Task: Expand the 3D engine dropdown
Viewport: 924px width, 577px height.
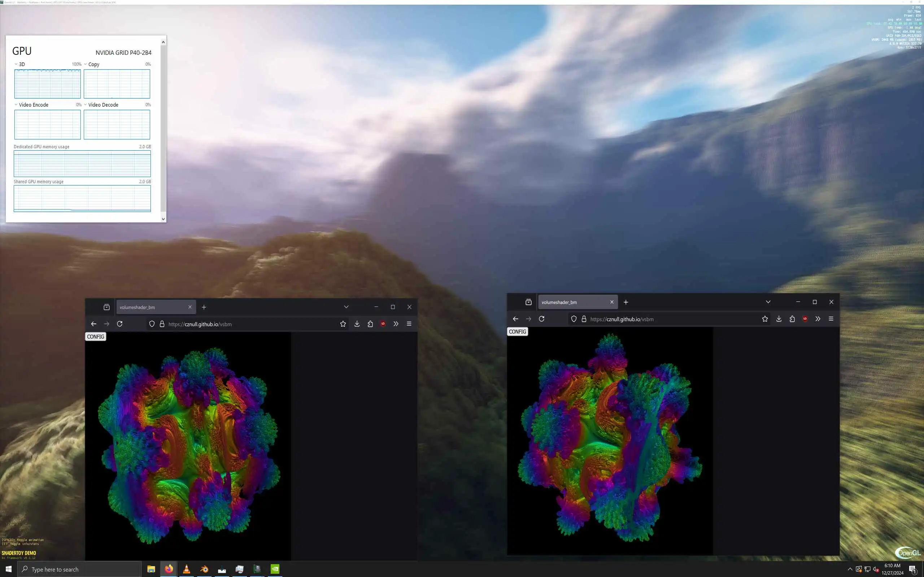Action: point(16,64)
